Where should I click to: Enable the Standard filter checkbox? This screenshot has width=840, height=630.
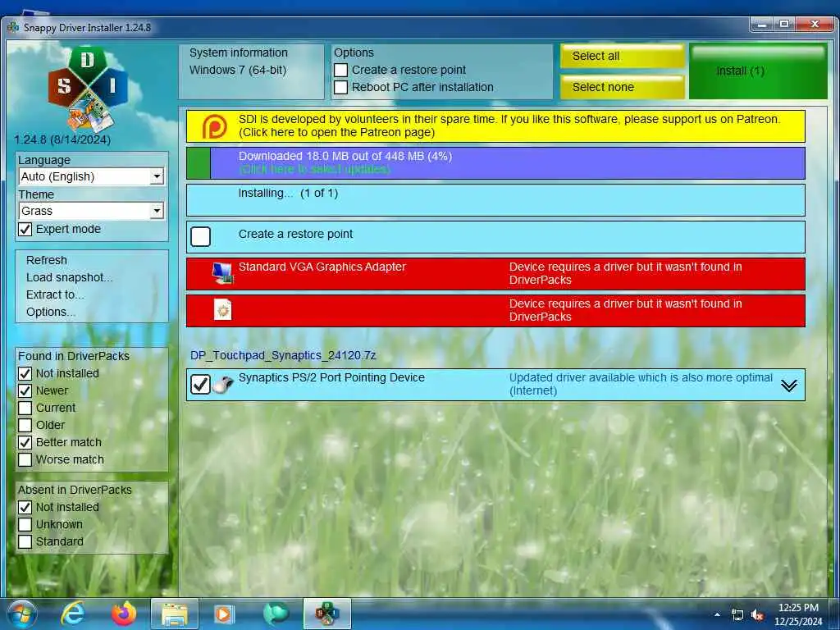click(x=25, y=541)
